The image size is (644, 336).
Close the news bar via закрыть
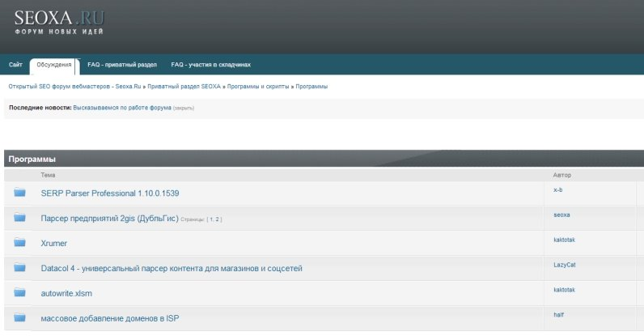click(184, 108)
